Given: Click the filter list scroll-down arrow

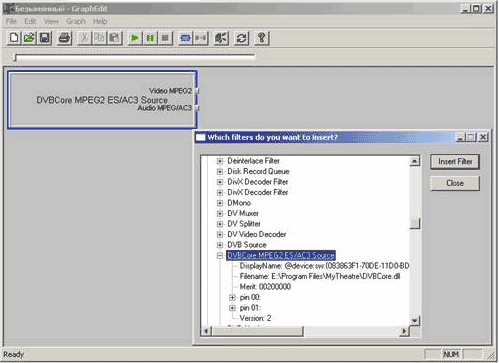Looking at the screenshot, I should click(x=414, y=321).
